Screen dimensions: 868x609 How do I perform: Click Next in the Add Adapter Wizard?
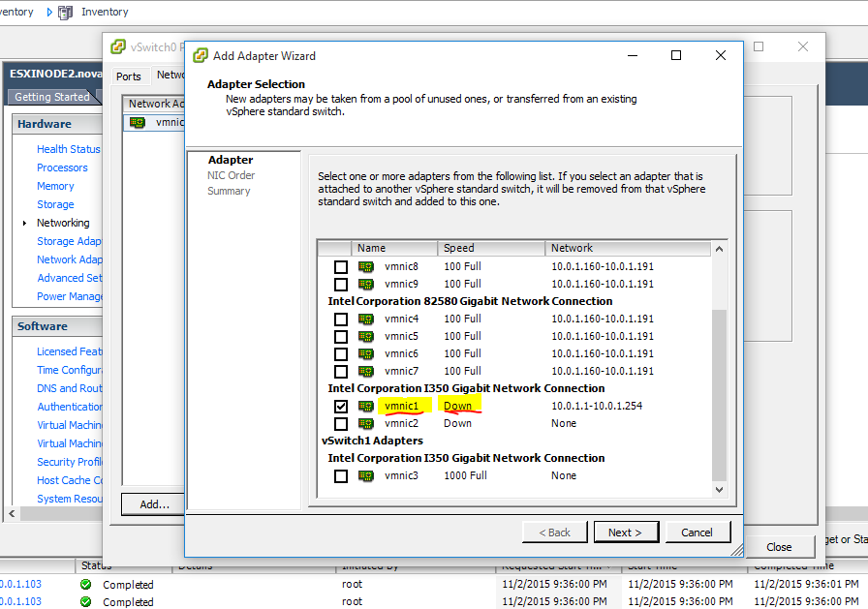[626, 533]
